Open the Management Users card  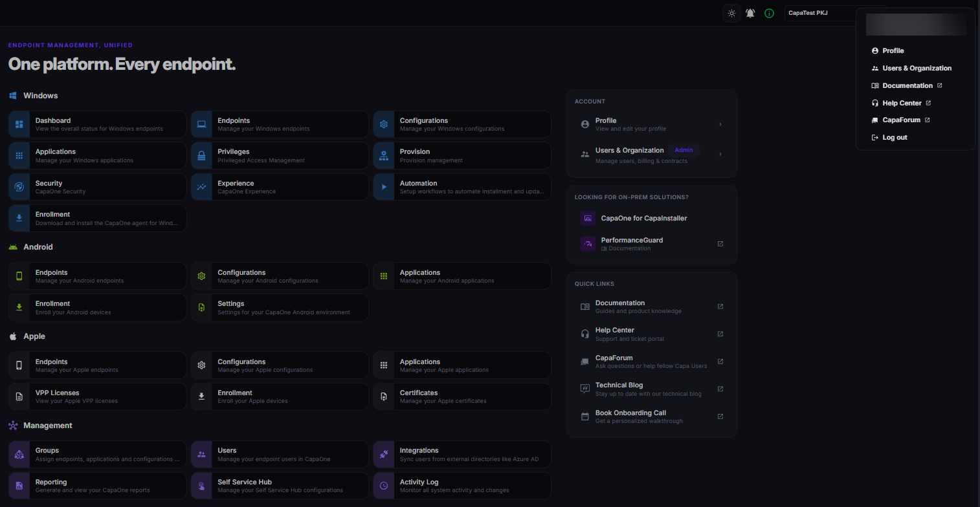[280, 455]
